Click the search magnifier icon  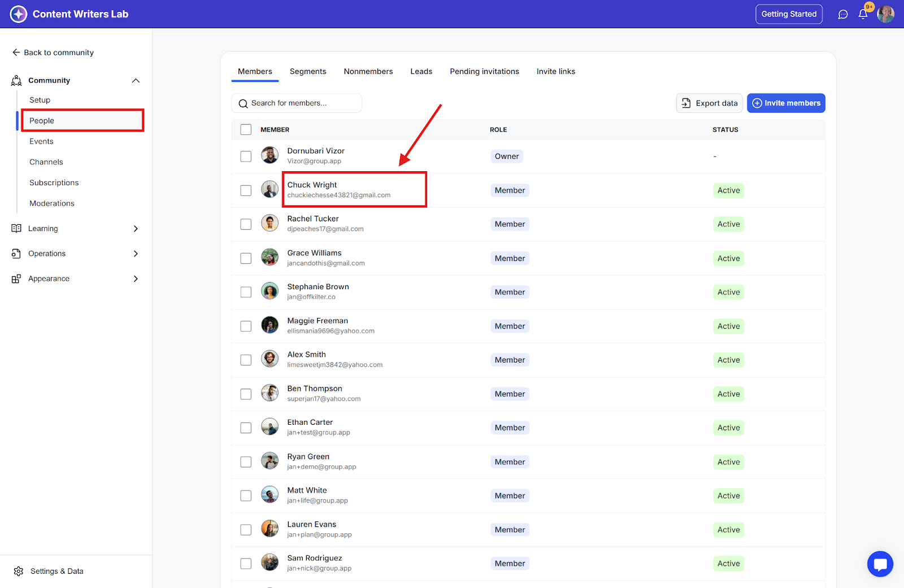click(x=244, y=103)
